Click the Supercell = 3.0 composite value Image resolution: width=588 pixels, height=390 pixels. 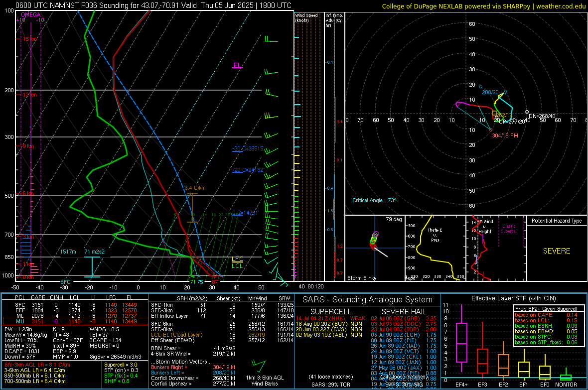121,365
